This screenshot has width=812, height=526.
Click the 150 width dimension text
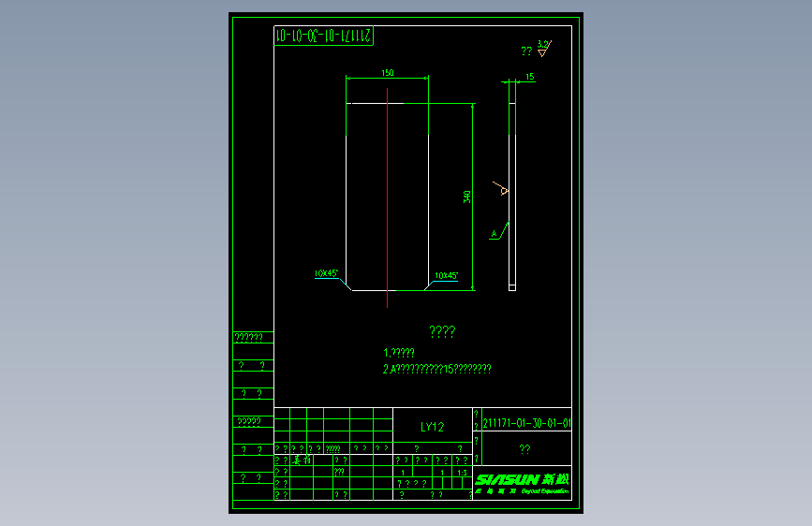(388, 73)
